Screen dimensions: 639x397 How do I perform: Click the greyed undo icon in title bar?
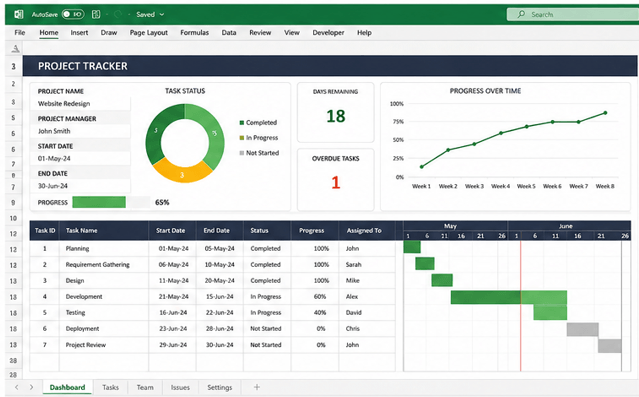pos(118,14)
